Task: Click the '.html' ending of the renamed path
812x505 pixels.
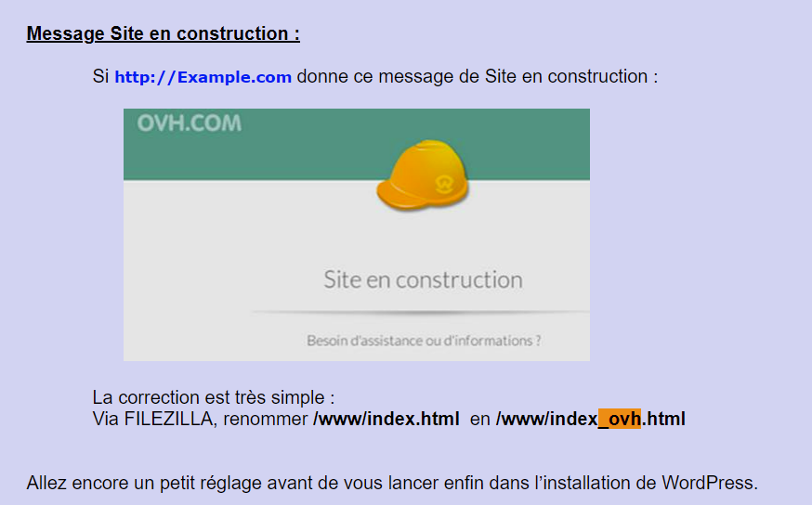Action: click(x=663, y=419)
